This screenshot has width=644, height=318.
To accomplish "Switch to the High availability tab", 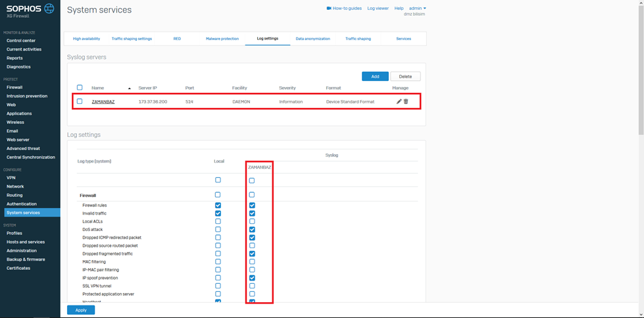I will pos(86,39).
